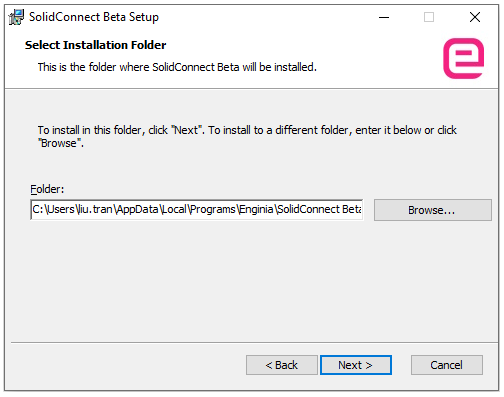504x397 pixels.
Task: Minimize the SolidConnect Beta Setup window
Action: pyautogui.click(x=384, y=17)
